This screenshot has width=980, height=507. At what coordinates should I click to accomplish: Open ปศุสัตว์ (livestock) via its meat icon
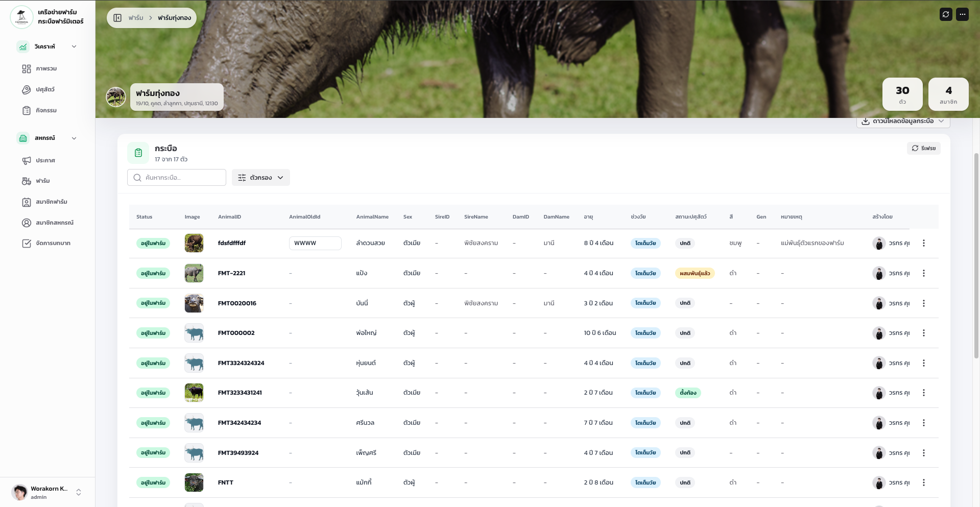pyautogui.click(x=27, y=89)
